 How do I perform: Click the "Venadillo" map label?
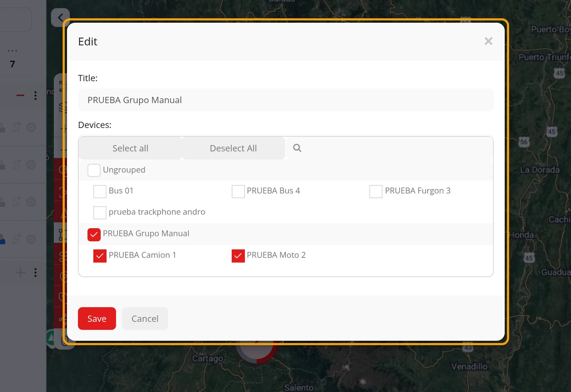tap(469, 366)
